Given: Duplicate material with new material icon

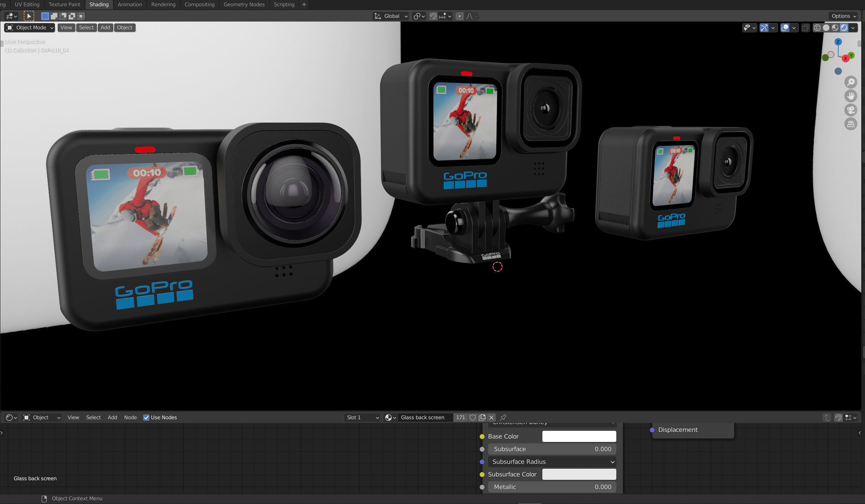Looking at the screenshot, I should pyautogui.click(x=482, y=417).
